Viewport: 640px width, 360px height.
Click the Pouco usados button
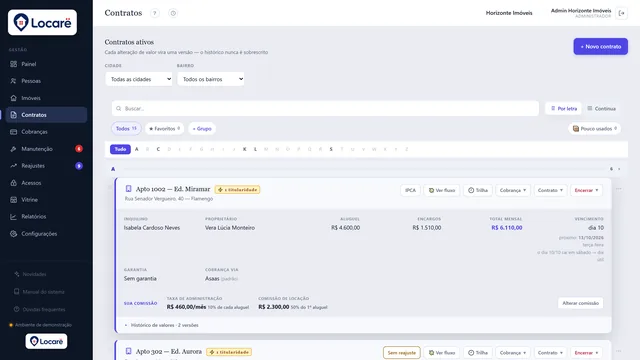(594, 129)
